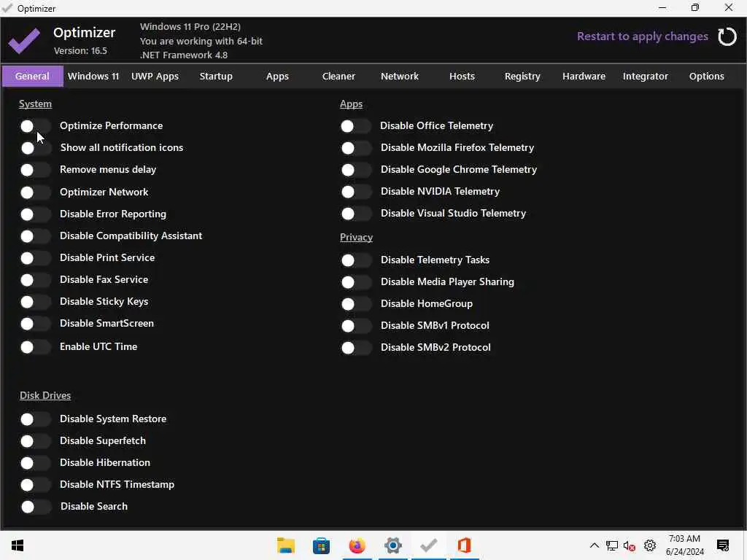
Task: Open the Apps tab
Action: click(277, 76)
